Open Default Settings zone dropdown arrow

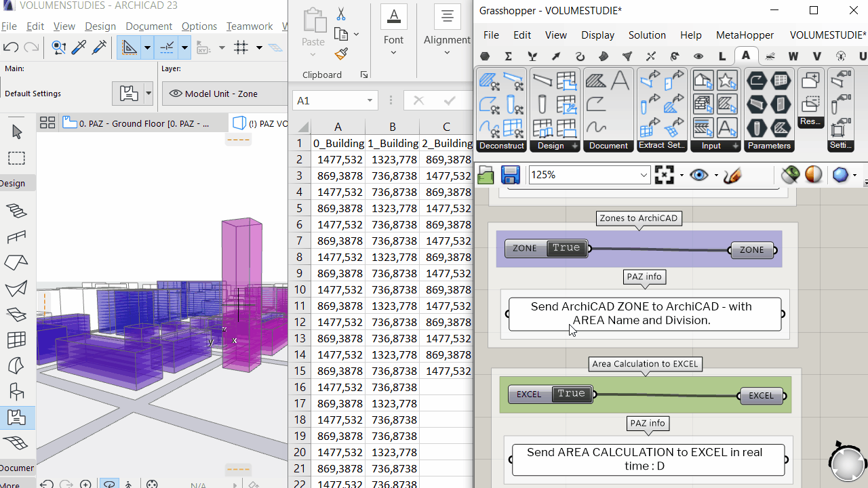click(149, 94)
